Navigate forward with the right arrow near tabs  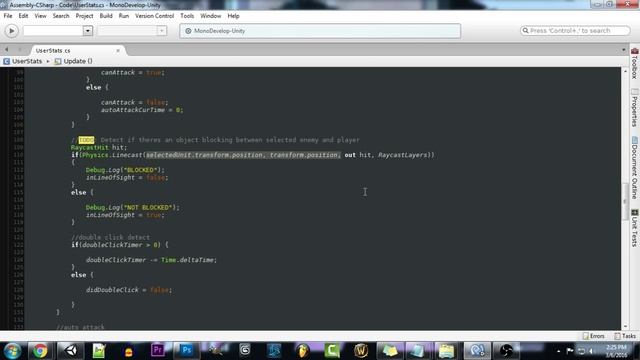point(19,50)
